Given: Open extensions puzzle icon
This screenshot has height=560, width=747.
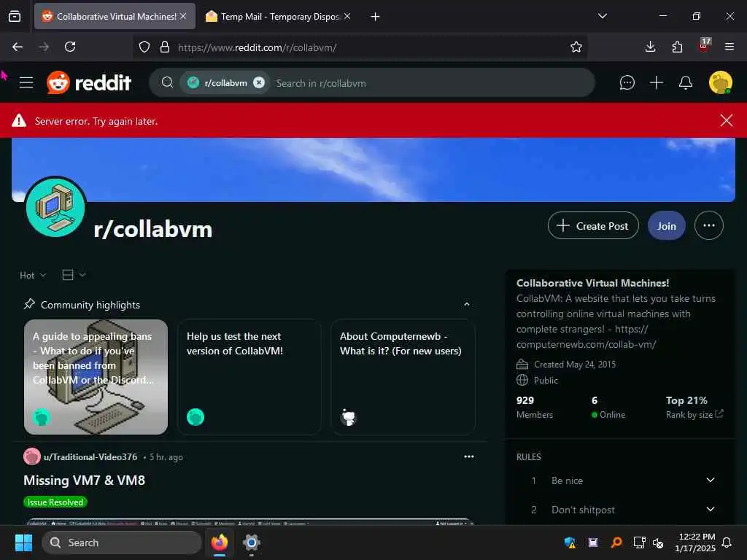Looking at the screenshot, I should pyautogui.click(x=677, y=47).
